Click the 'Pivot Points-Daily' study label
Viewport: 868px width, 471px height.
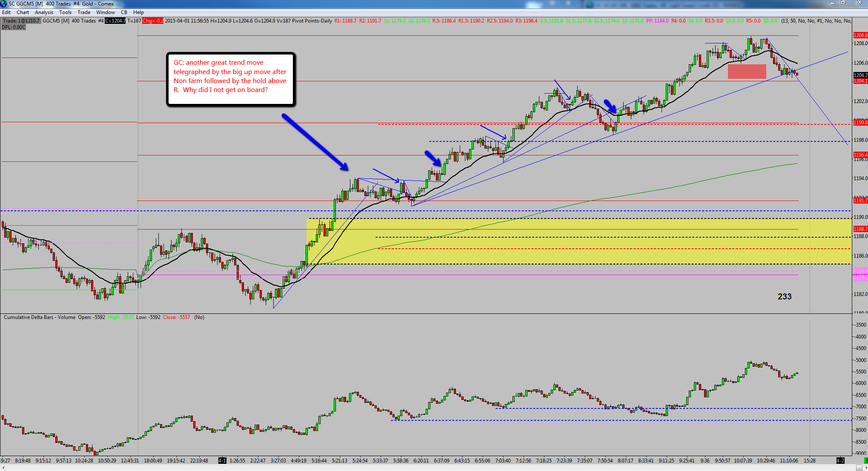[312, 21]
